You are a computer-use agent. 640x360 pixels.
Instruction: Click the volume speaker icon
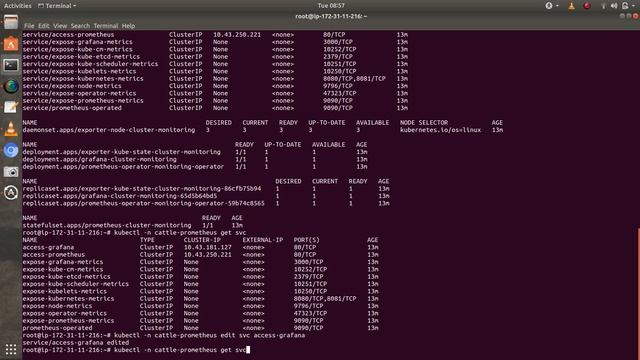[614, 6]
